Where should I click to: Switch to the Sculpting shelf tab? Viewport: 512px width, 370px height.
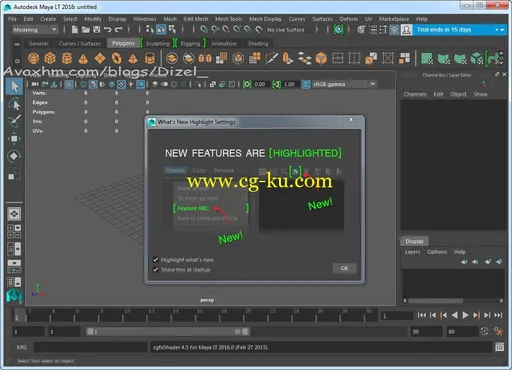[157, 43]
